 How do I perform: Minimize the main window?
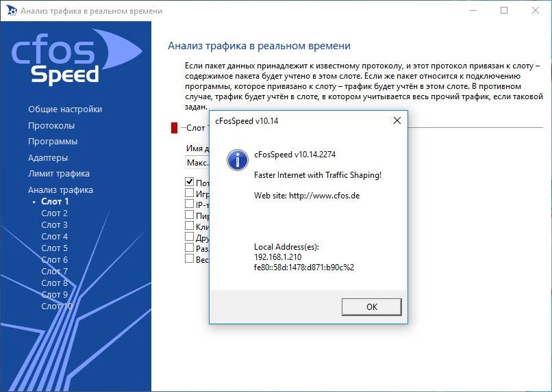473,10
